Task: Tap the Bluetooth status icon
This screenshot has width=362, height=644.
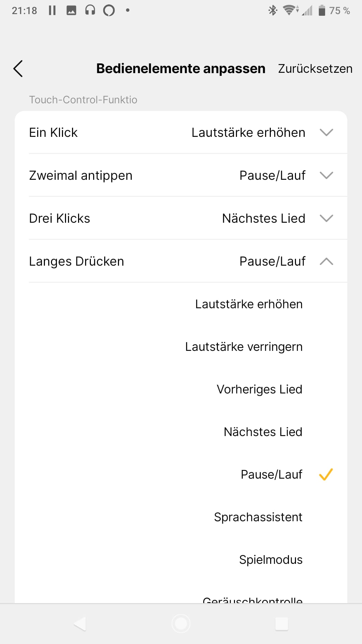Action: click(x=273, y=10)
